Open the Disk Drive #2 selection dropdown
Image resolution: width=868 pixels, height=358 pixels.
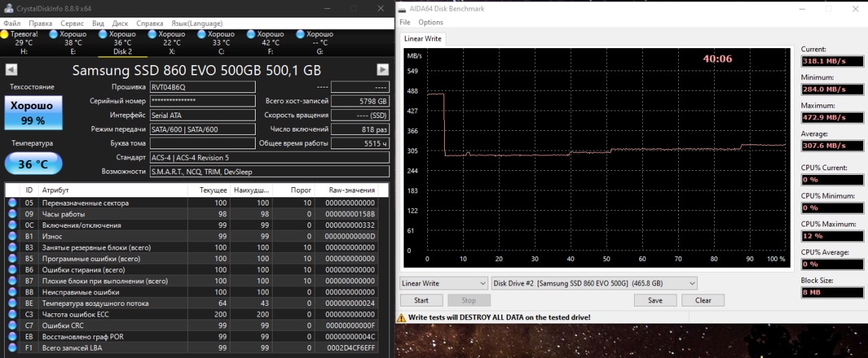(594, 283)
